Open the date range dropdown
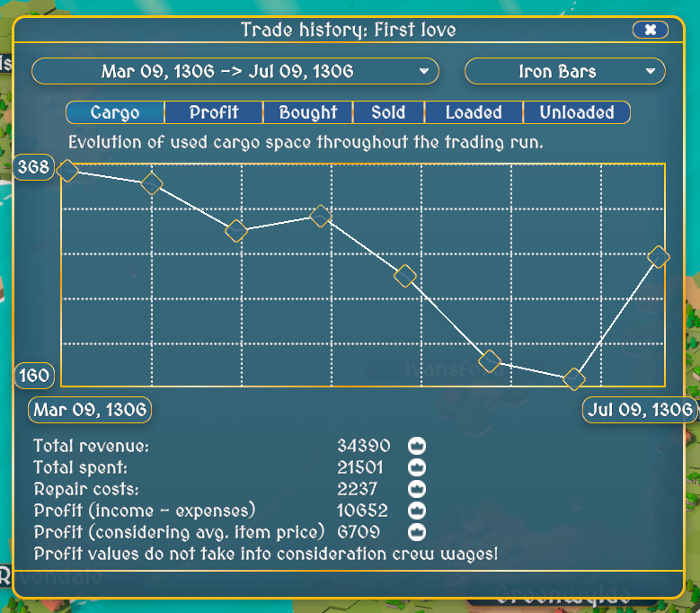The image size is (700, 613). pyautogui.click(x=235, y=72)
